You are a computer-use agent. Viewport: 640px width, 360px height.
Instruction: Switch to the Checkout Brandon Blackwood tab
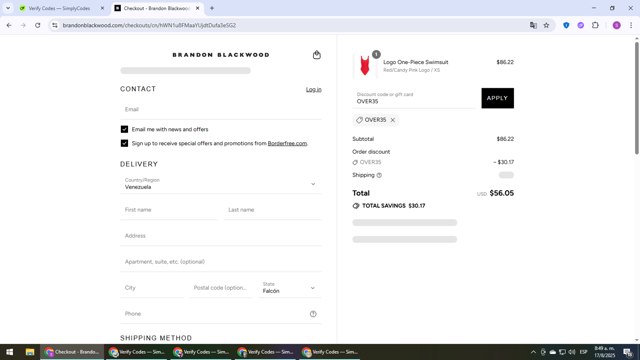point(156,8)
